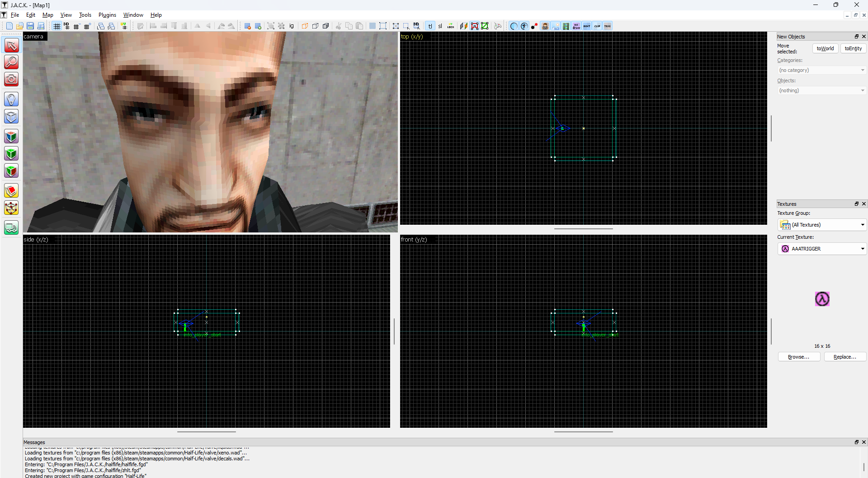The image size is (868, 478).
Task: Open the Texture Application tool
Action: (x=11, y=136)
